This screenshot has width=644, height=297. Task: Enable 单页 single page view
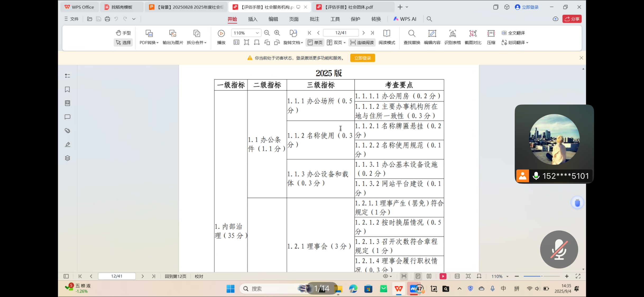tap(315, 43)
